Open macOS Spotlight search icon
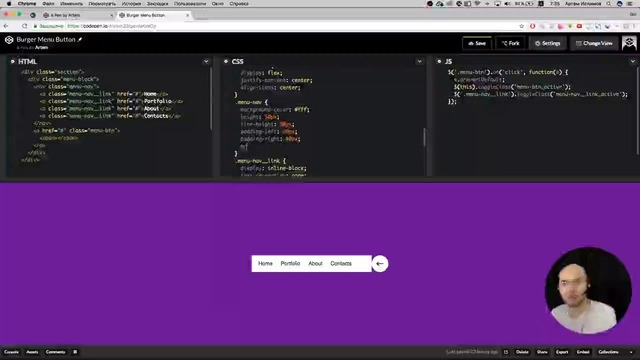 [x=609, y=3]
